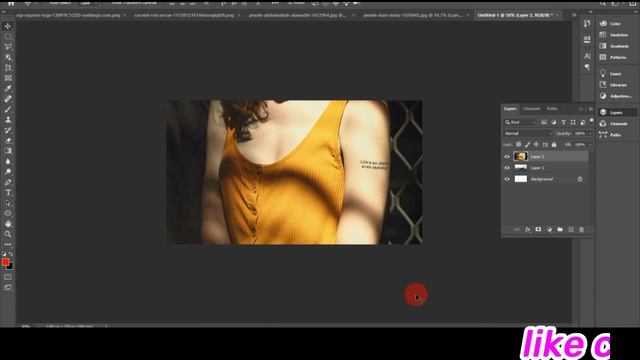The width and height of the screenshot is (640, 360).
Task: Toggle Background layer visibility eye
Action: click(x=507, y=179)
